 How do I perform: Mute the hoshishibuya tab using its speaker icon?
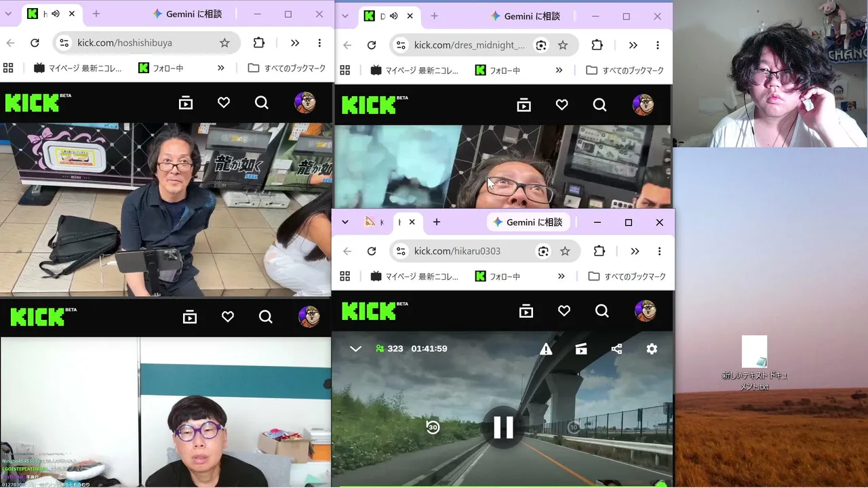56,14
